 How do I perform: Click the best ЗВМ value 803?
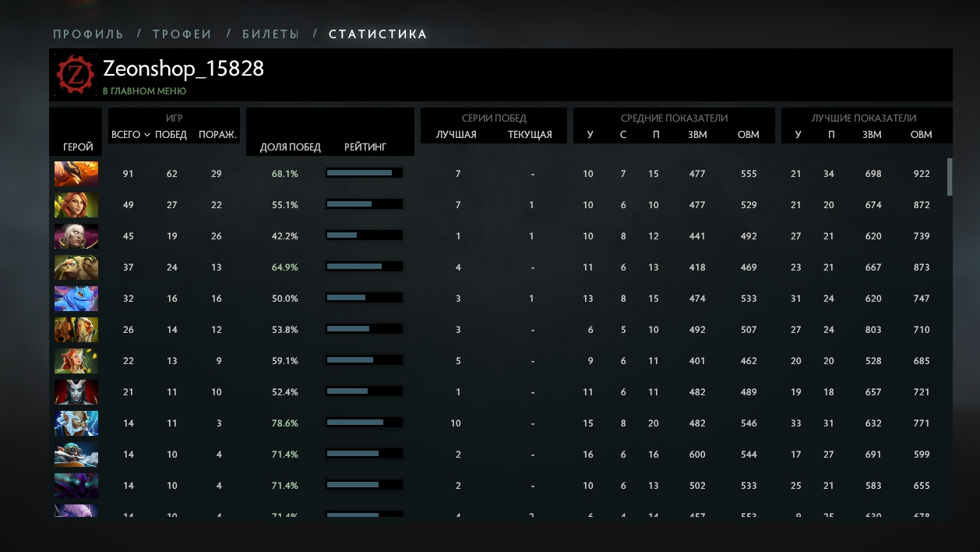(x=873, y=330)
